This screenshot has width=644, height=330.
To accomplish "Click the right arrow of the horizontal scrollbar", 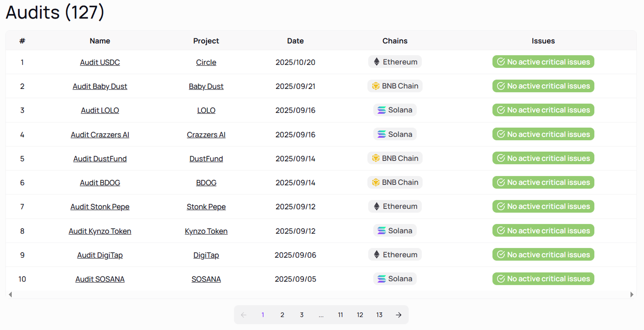I will pos(632,294).
